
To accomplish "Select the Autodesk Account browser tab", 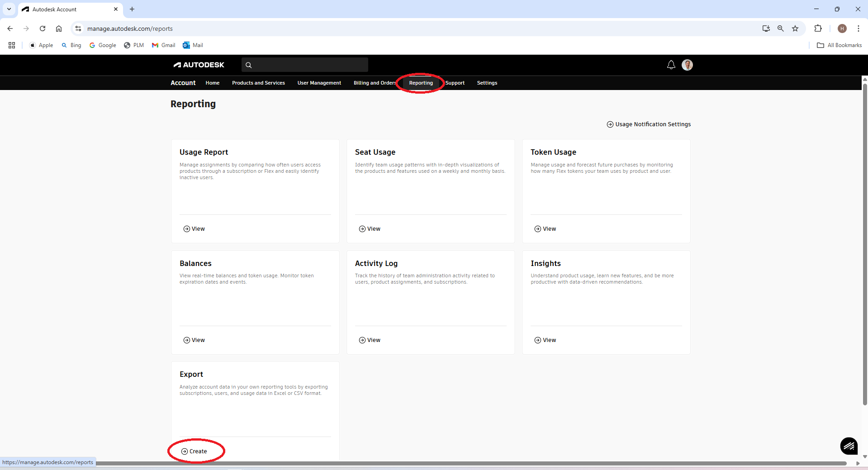I will (x=70, y=9).
